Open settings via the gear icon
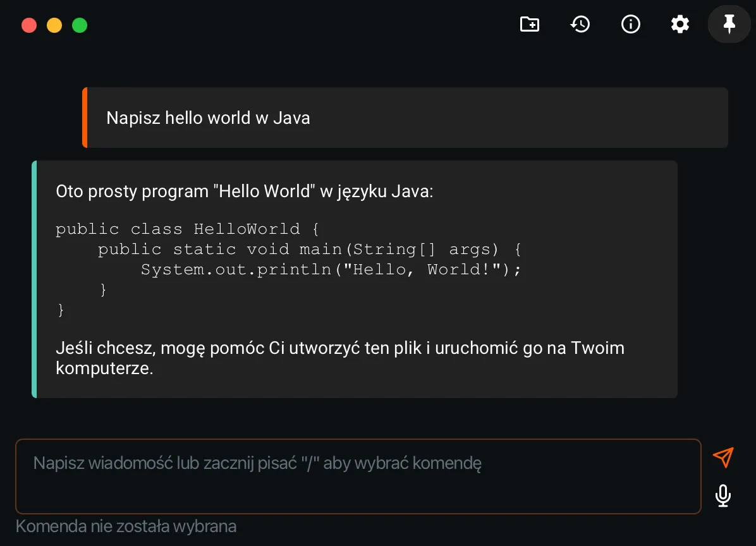756x546 pixels. (x=680, y=25)
